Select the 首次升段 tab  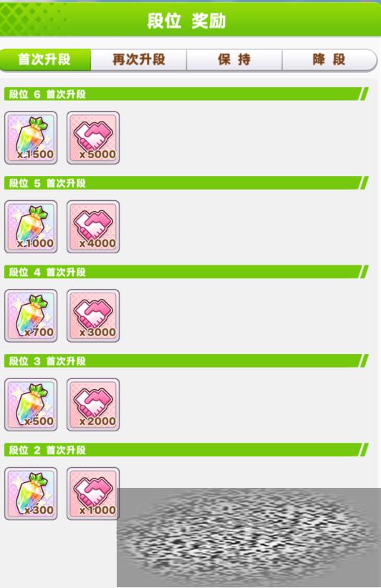pyautogui.click(x=45, y=59)
